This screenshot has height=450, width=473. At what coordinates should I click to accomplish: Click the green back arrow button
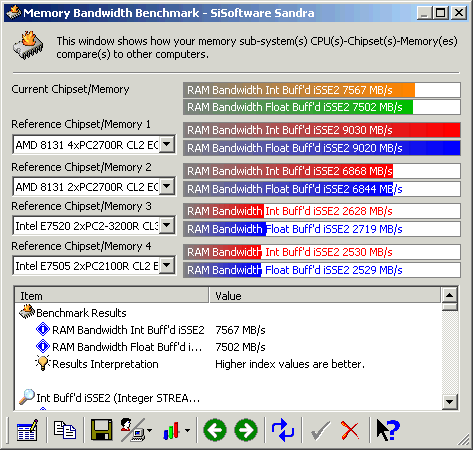(215, 430)
